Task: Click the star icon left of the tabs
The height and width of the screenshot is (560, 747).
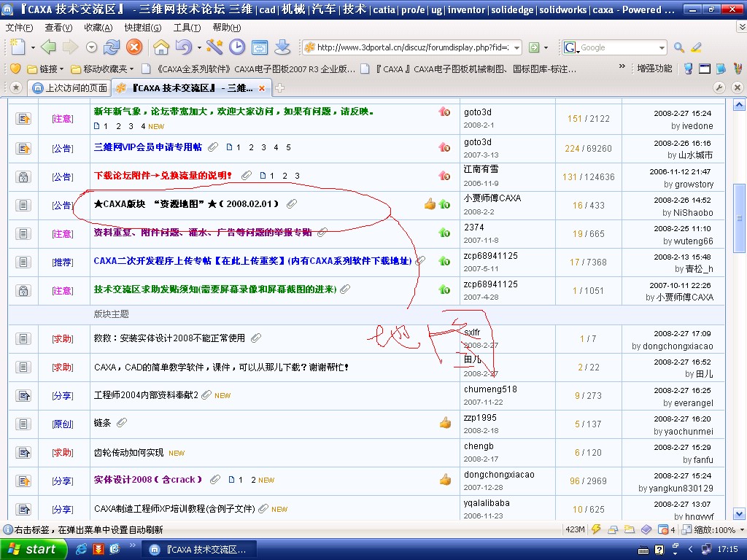Action: pos(16,87)
